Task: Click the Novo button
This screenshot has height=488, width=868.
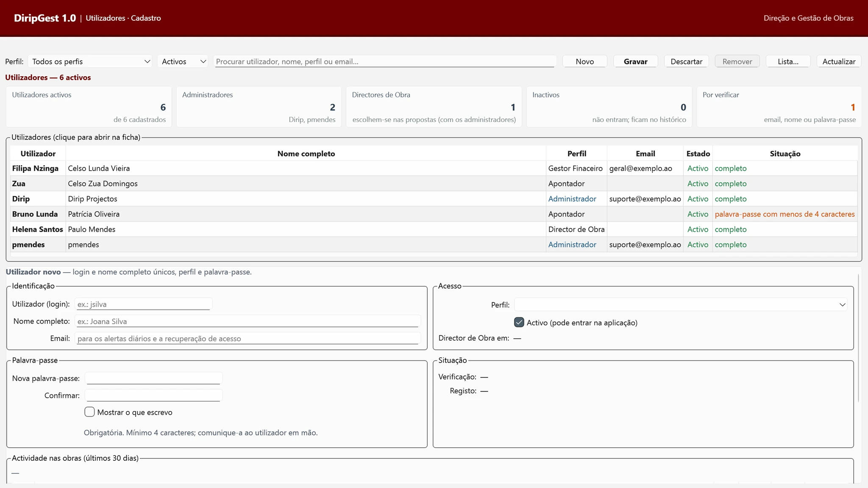Action: (585, 61)
